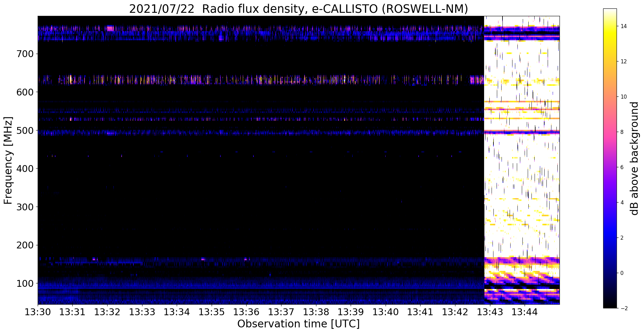The height and width of the screenshot is (333, 644).
Task: Click the 13:32 time tick label
Action: (107, 312)
